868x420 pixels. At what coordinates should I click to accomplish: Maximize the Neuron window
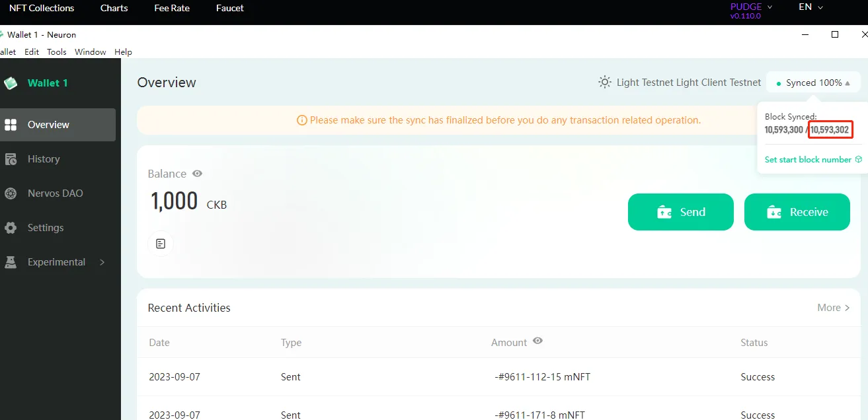835,34
